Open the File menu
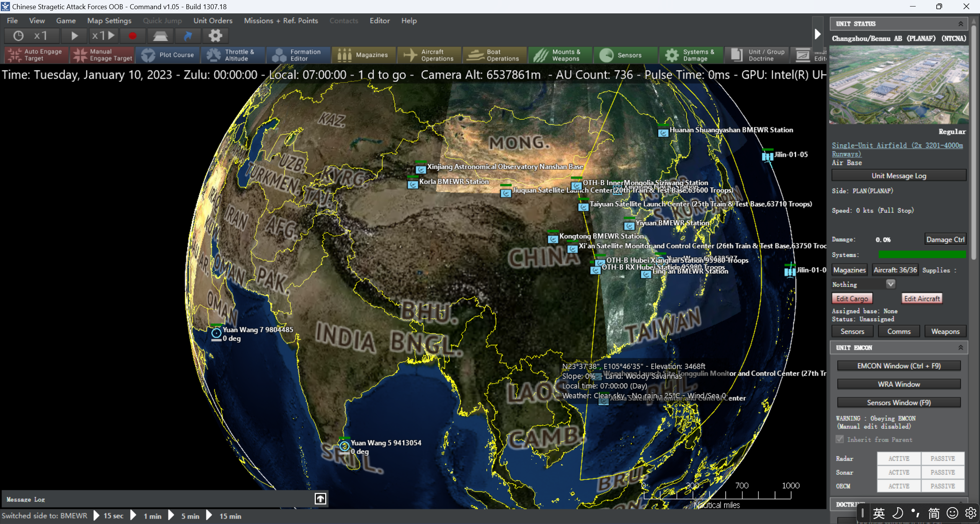The image size is (980, 524). pos(12,21)
